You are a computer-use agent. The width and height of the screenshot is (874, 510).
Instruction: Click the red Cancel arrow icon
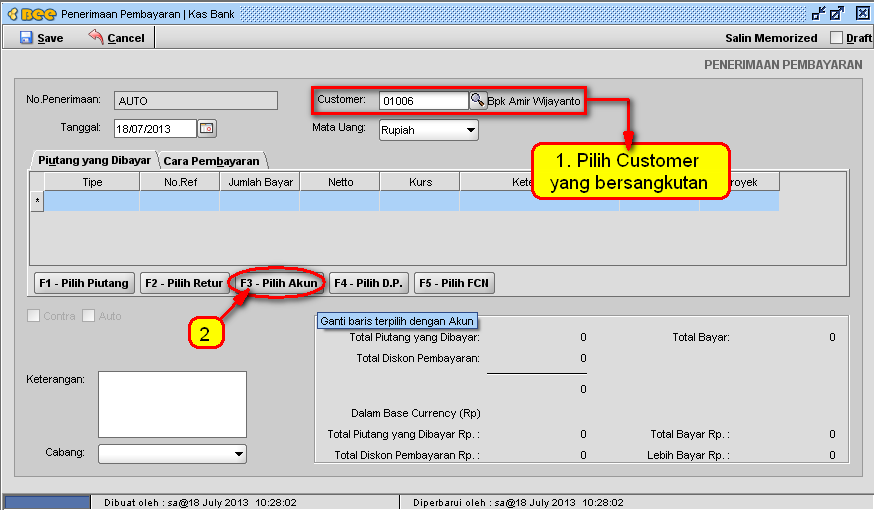(x=96, y=38)
